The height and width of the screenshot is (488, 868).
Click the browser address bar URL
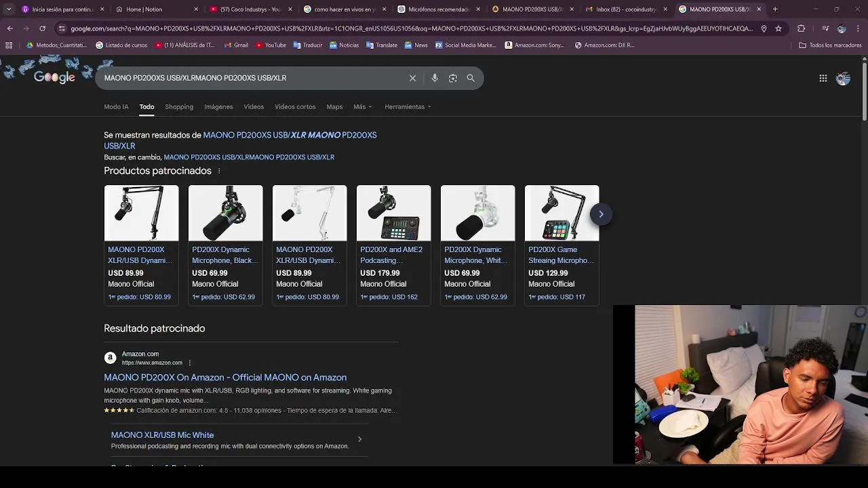(411, 28)
